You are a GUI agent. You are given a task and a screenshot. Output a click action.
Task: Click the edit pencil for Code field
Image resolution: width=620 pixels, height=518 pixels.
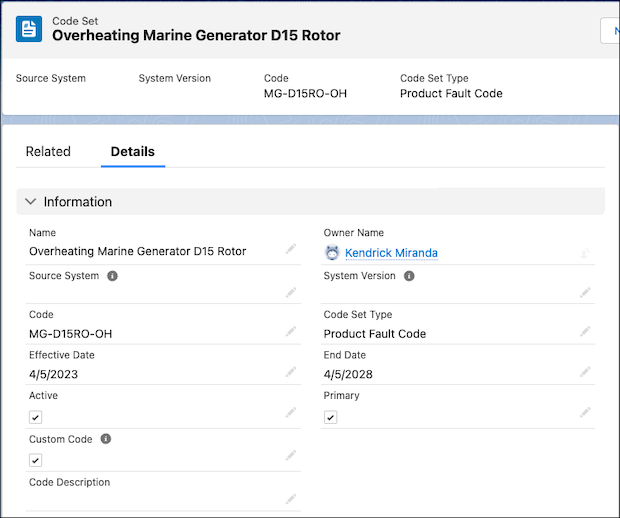pyautogui.click(x=290, y=332)
